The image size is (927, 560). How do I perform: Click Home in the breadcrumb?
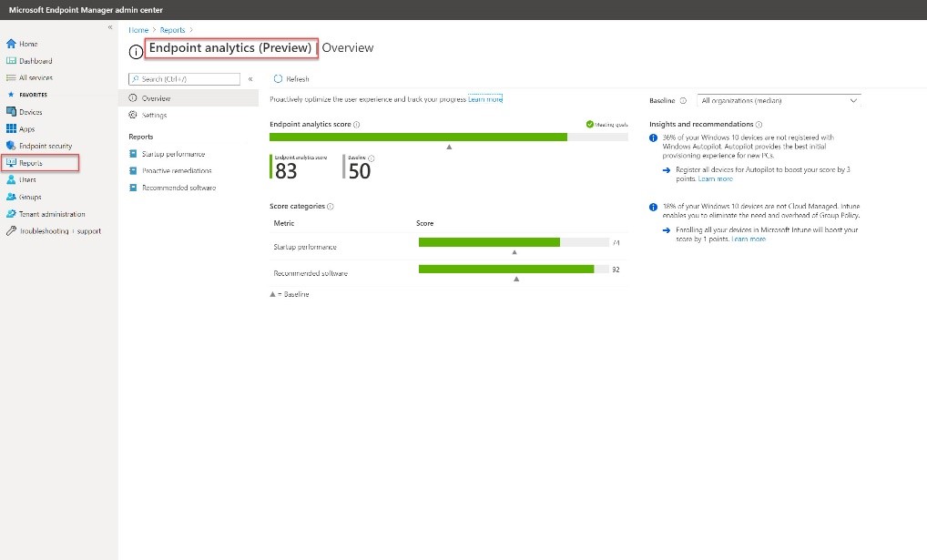[x=138, y=30]
